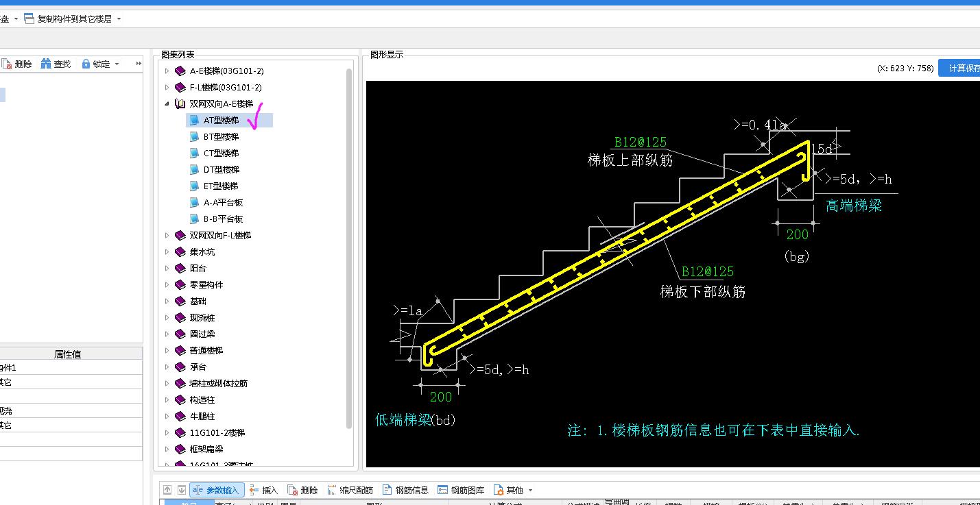The width and height of the screenshot is (980, 505).
Task: Click the move-up arrow in rebar toolbar
Action: click(x=167, y=490)
